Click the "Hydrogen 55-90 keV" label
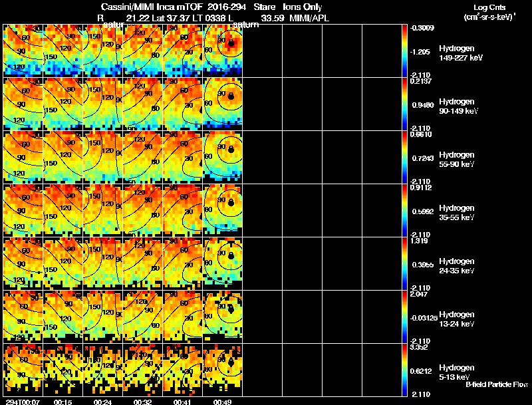Screen dimensions: 532x405 click(x=457, y=160)
